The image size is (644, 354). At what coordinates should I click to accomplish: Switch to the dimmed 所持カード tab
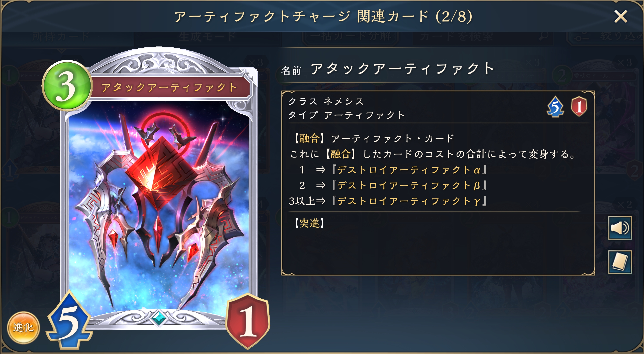61,37
